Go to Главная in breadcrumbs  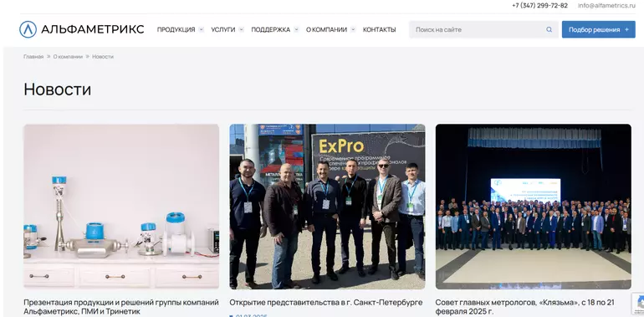[x=33, y=57]
